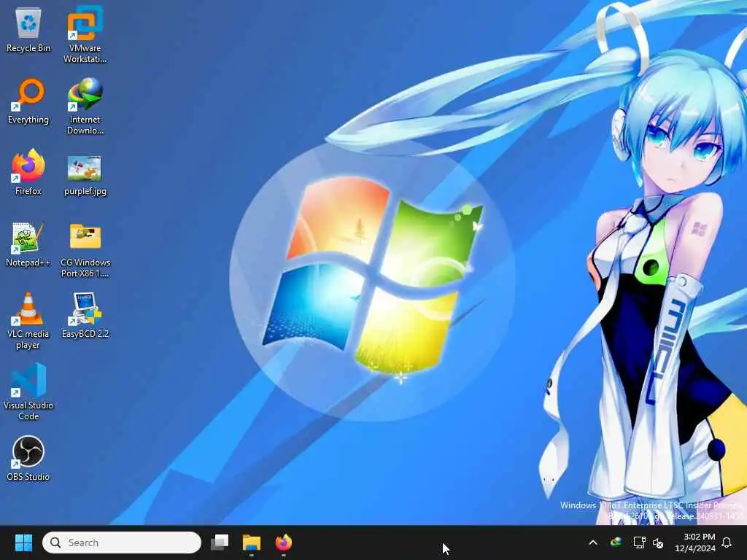Viewport: 747px width, 560px height.
Task: Select the VLC media player shortcut
Action: coord(28,321)
